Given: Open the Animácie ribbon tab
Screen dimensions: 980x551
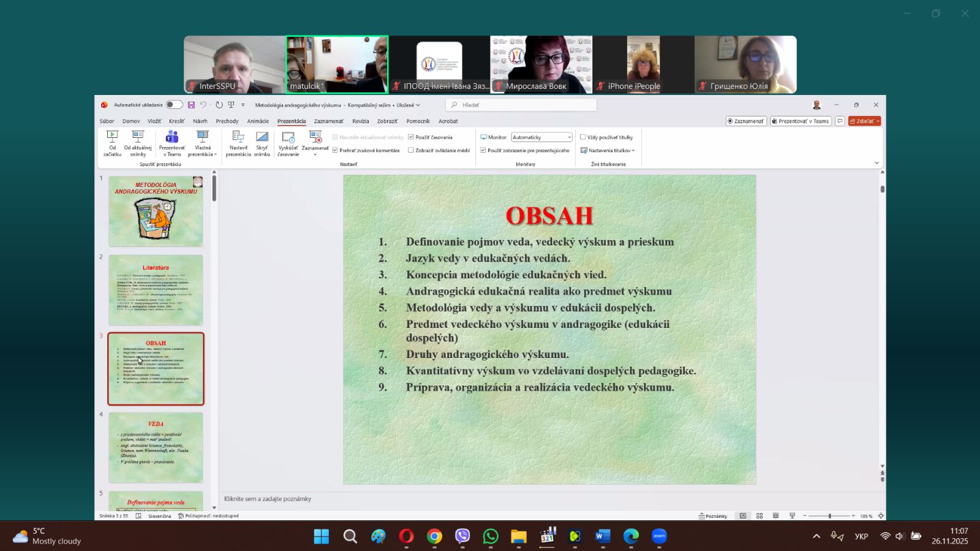Looking at the screenshot, I should pos(258,121).
